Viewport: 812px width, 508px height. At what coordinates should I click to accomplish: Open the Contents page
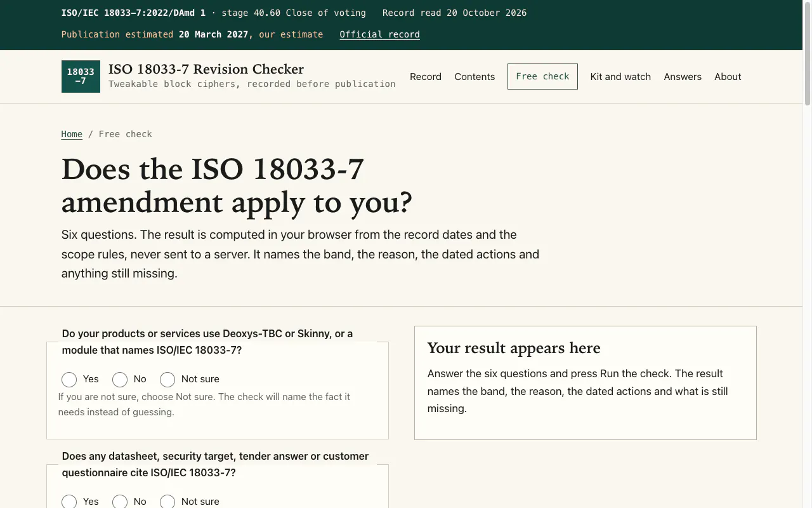tap(475, 77)
